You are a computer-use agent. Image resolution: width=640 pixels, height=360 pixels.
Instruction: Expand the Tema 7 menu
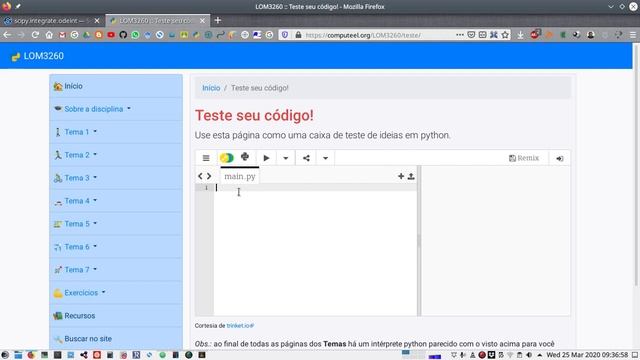[116, 269]
